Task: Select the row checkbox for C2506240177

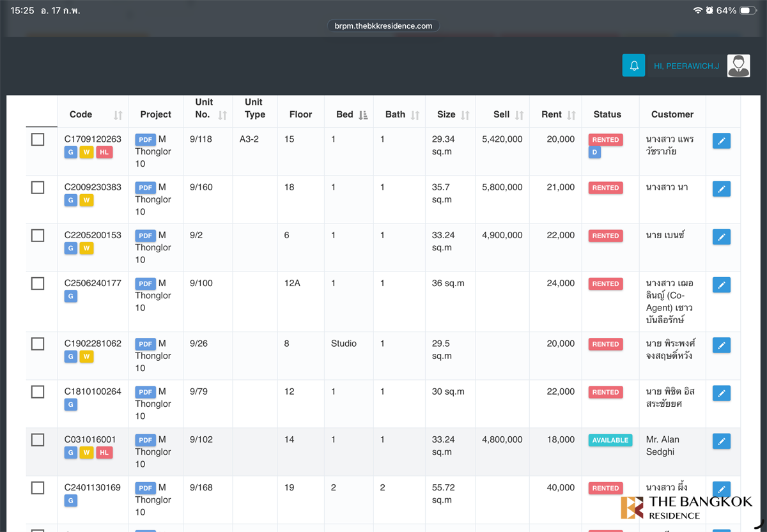Action: pos(38,283)
